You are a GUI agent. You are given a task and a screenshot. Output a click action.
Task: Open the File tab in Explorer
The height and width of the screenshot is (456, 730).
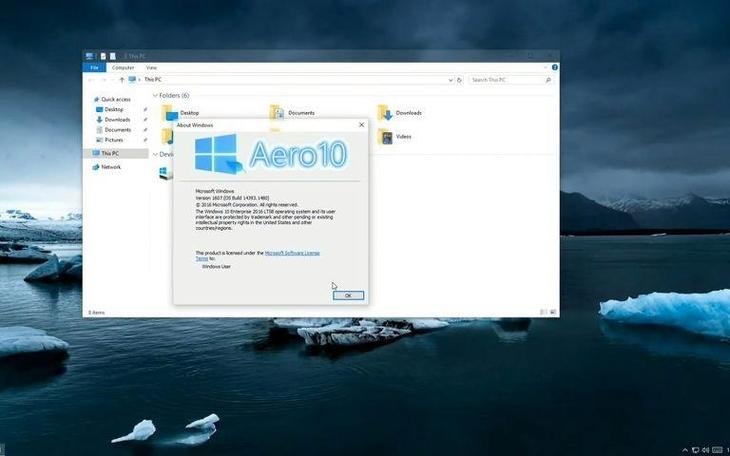tap(94, 68)
